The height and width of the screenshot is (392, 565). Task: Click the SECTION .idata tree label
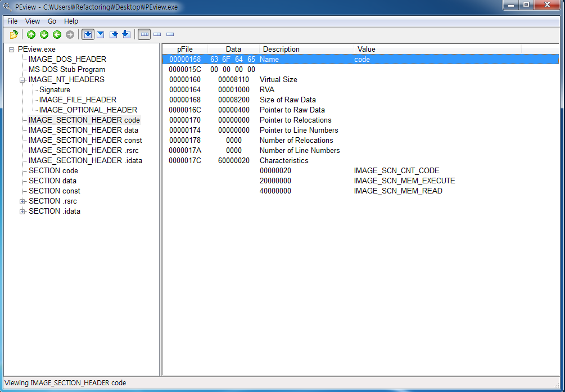click(55, 211)
